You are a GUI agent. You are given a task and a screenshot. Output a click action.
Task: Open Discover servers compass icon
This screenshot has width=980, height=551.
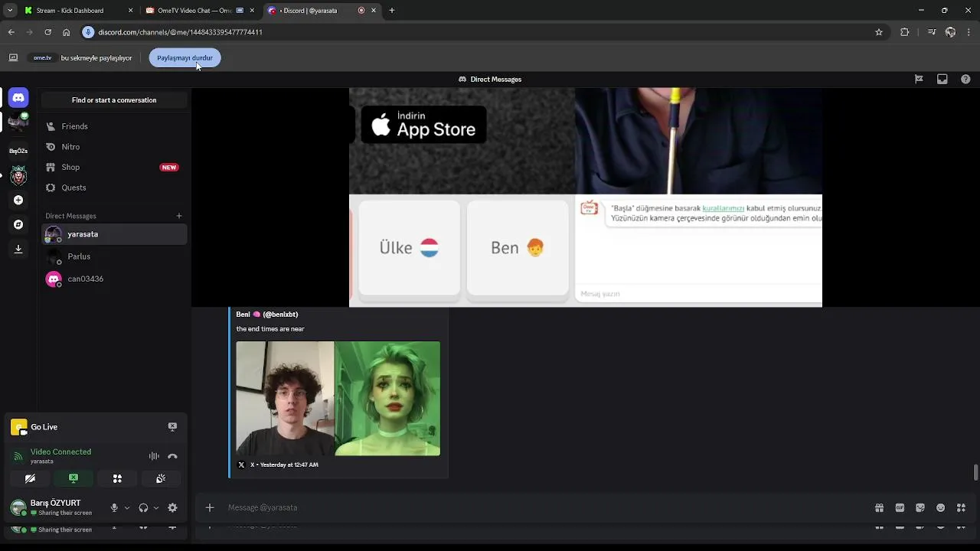pyautogui.click(x=18, y=224)
